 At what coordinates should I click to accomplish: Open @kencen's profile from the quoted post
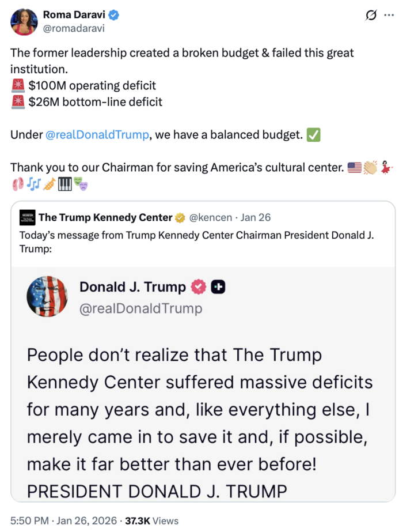click(211, 217)
